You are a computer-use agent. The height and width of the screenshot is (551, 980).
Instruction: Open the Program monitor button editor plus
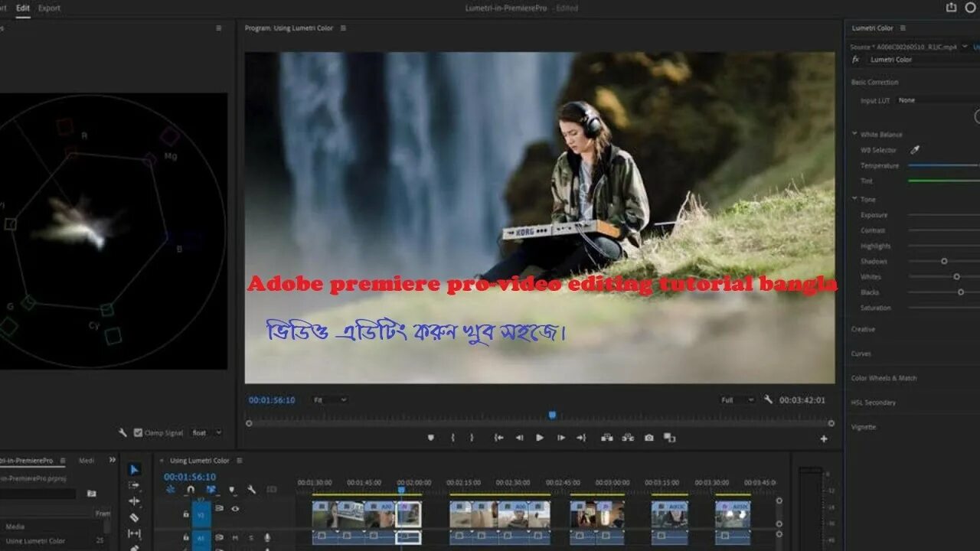click(824, 439)
